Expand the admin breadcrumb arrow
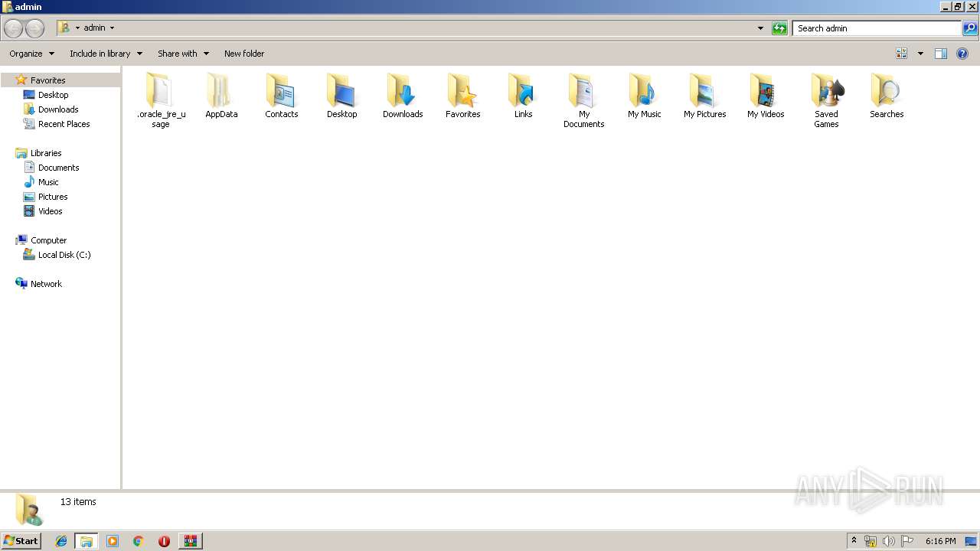This screenshot has height=551, width=980. pyautogui.click(x=112, y=28)
